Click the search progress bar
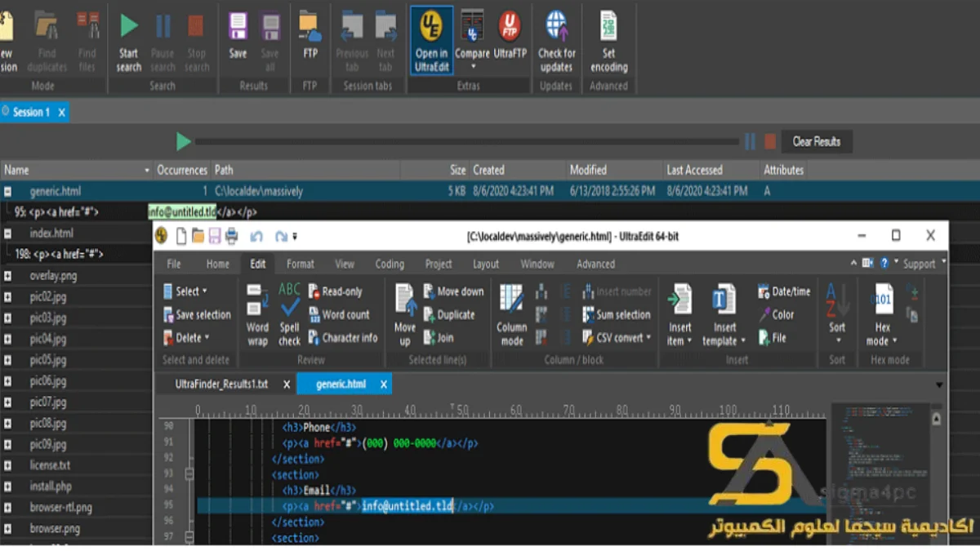 click(465, 142)
